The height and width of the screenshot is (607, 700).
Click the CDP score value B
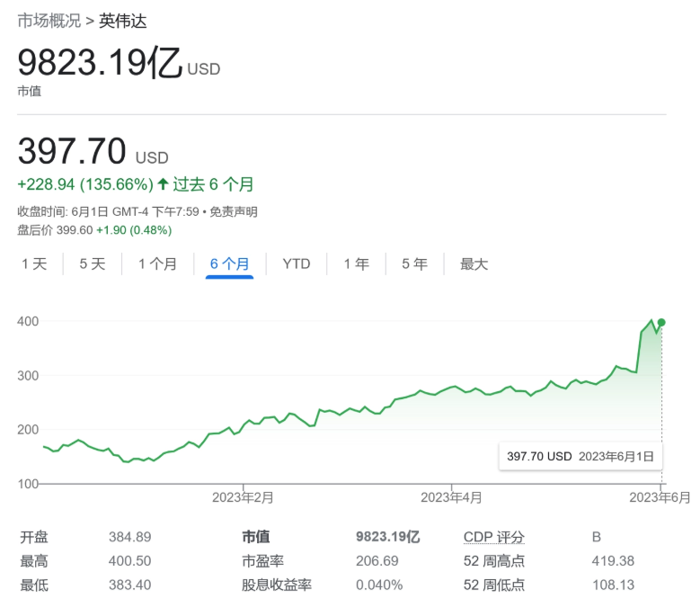click(597, 537)
